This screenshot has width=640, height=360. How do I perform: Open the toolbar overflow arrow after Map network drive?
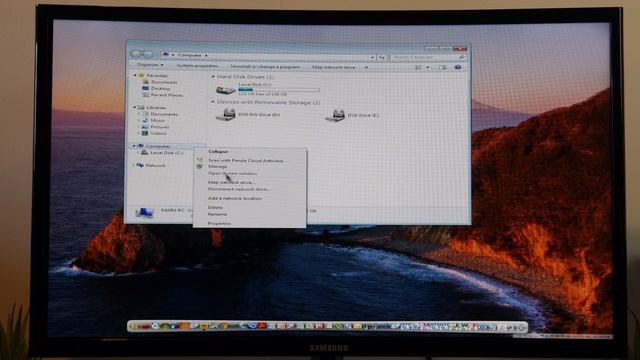366,67
